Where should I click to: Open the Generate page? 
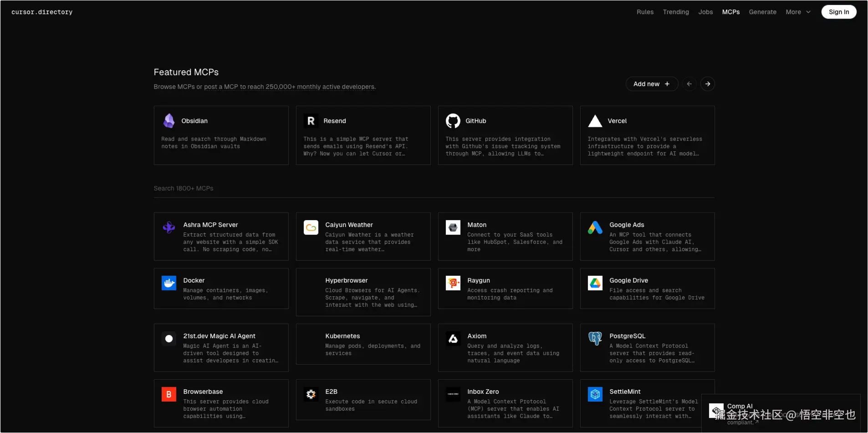763,12
